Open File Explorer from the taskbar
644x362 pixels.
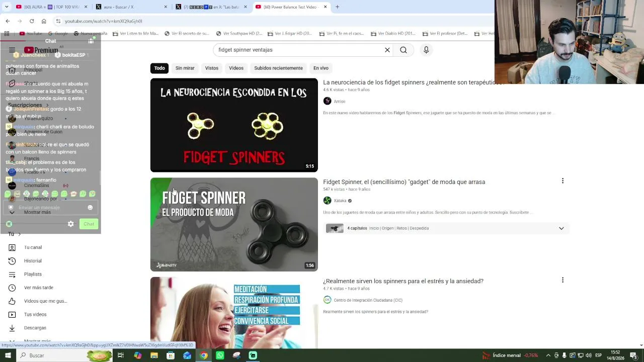point(154,355)
